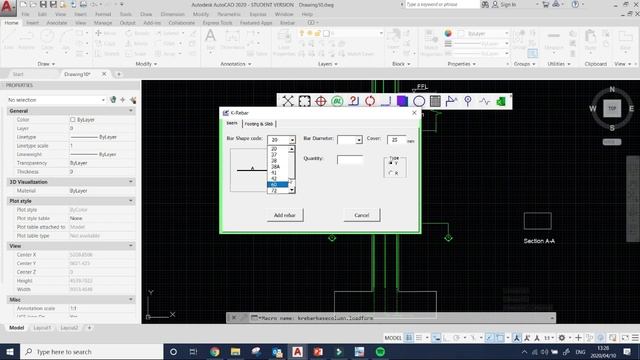
Task: Collapse the Misc section in Properties
Action: pos(131,300)
